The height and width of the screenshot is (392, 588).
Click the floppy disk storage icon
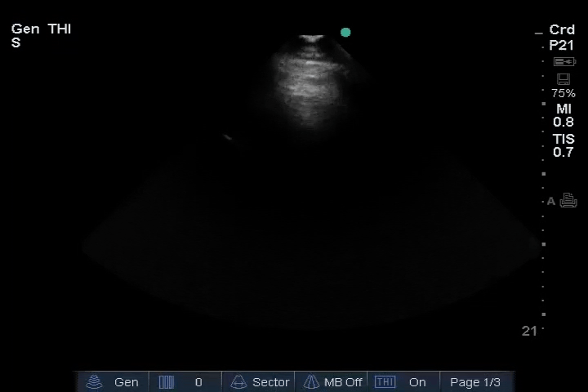coord(563,79)
